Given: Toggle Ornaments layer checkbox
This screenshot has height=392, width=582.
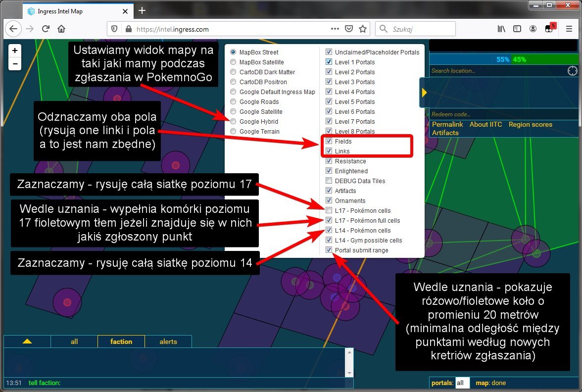Looking at the screenshot, I should 329,200.
